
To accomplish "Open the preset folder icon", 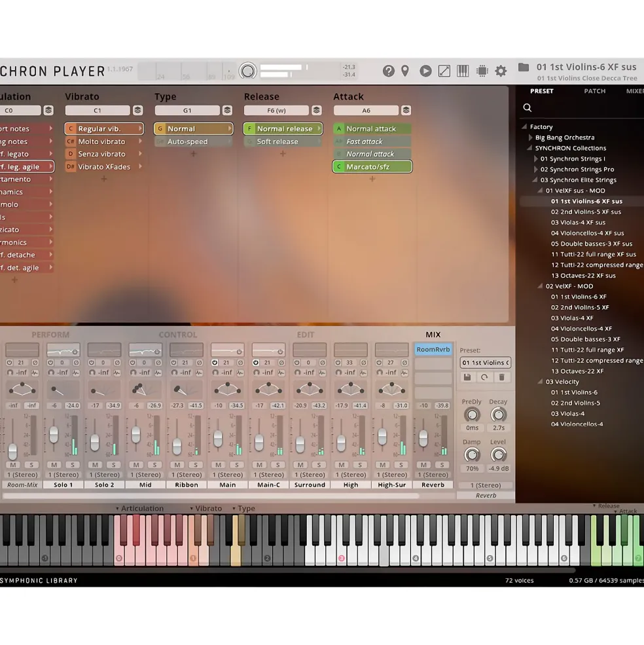I will [523, 67].
